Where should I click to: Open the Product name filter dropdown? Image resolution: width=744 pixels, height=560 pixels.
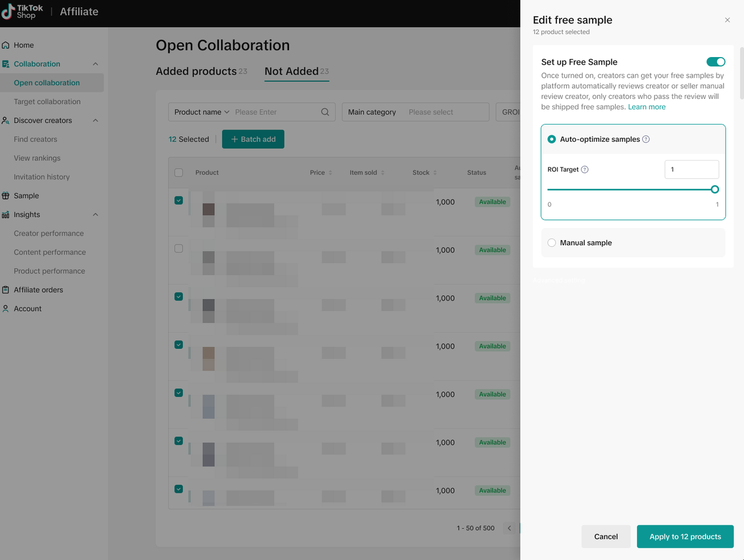(x=202, y=112)
